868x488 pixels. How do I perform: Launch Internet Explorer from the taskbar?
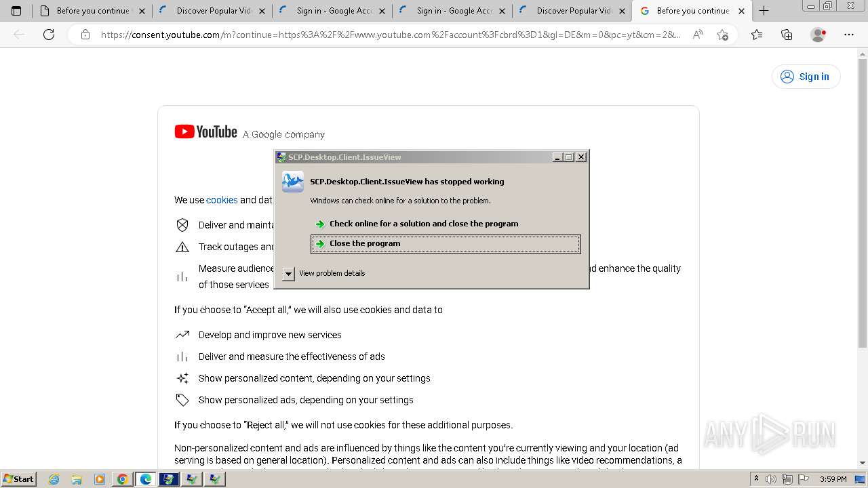(54, 479)
